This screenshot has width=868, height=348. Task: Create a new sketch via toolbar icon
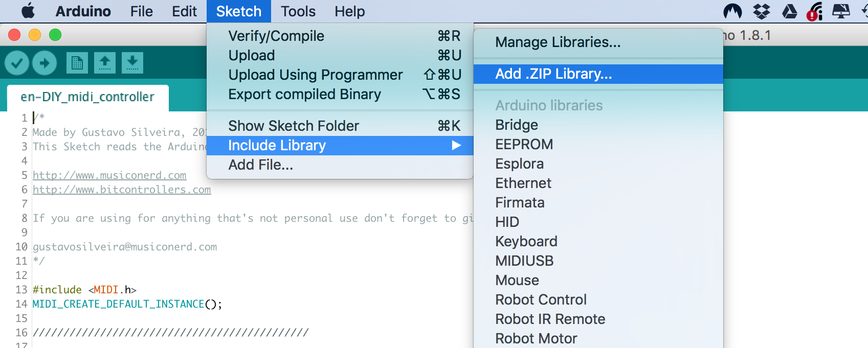point(77,63)
